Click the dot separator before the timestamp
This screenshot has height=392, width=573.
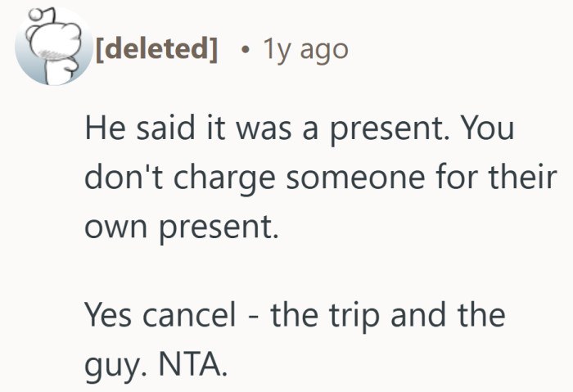[245, 51]
